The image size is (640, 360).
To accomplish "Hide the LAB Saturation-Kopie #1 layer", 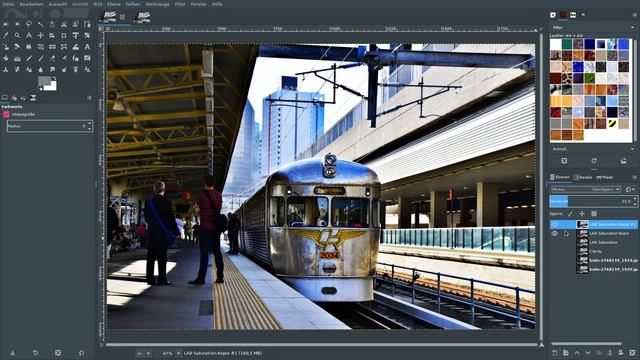I will pyautogui.click(x=555, y=224).
